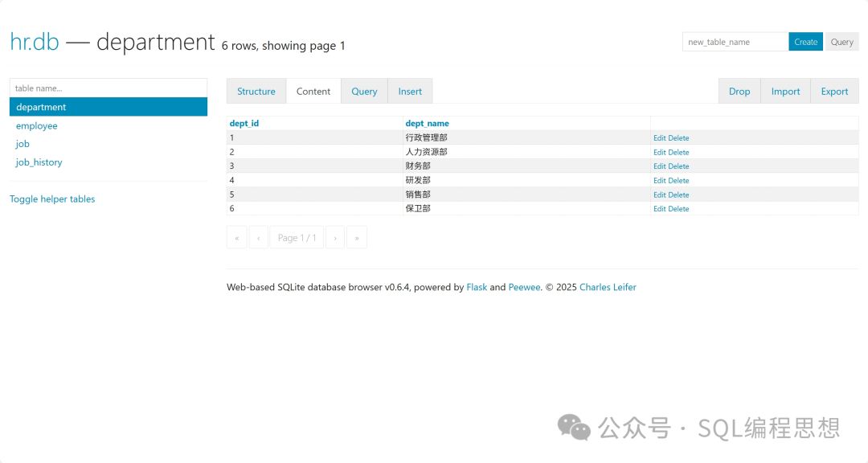Viewport: 868px width, 463px height.
Task: Open the job_history table
Action: click(39, 162)
